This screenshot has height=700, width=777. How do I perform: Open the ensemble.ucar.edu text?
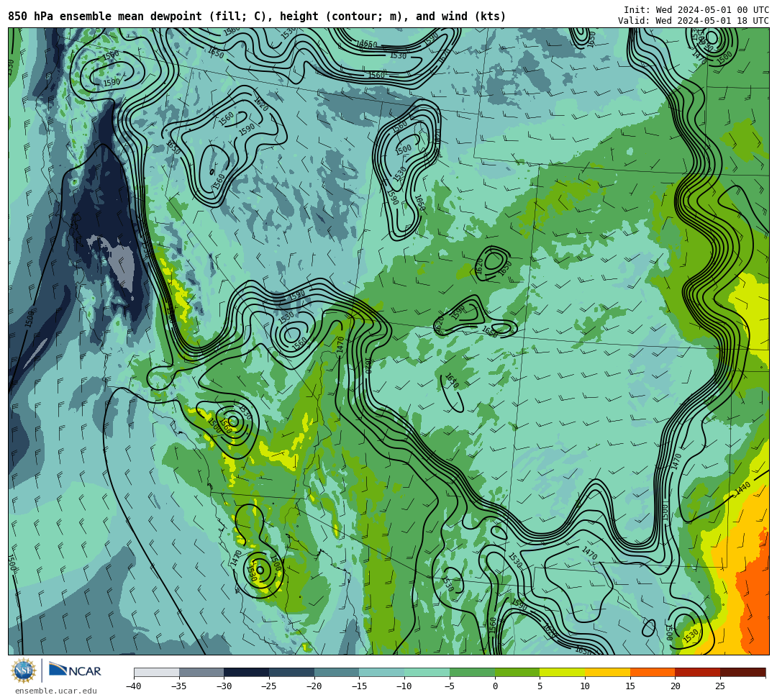tap(56, 691)
